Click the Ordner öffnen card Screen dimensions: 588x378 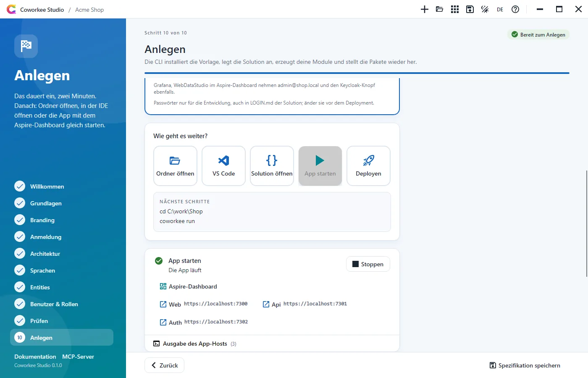(x=175, y=166)
